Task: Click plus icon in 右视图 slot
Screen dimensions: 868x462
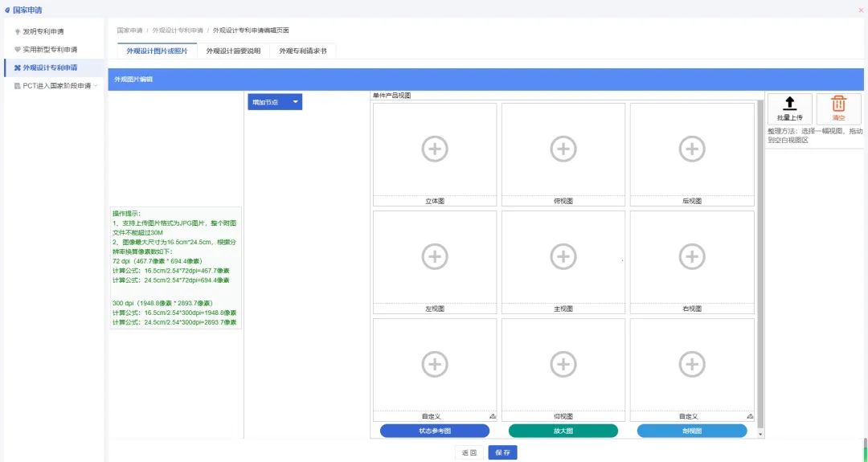Action: point(692,256)
